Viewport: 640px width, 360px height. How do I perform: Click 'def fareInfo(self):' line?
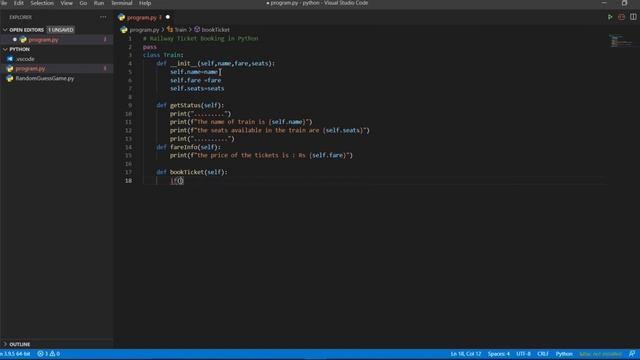(189, 147)
